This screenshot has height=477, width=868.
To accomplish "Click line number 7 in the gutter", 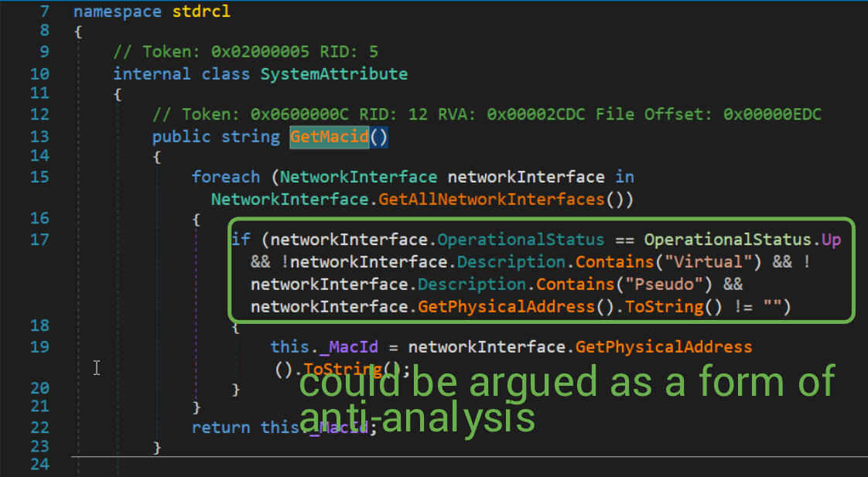I will point(44,12).
